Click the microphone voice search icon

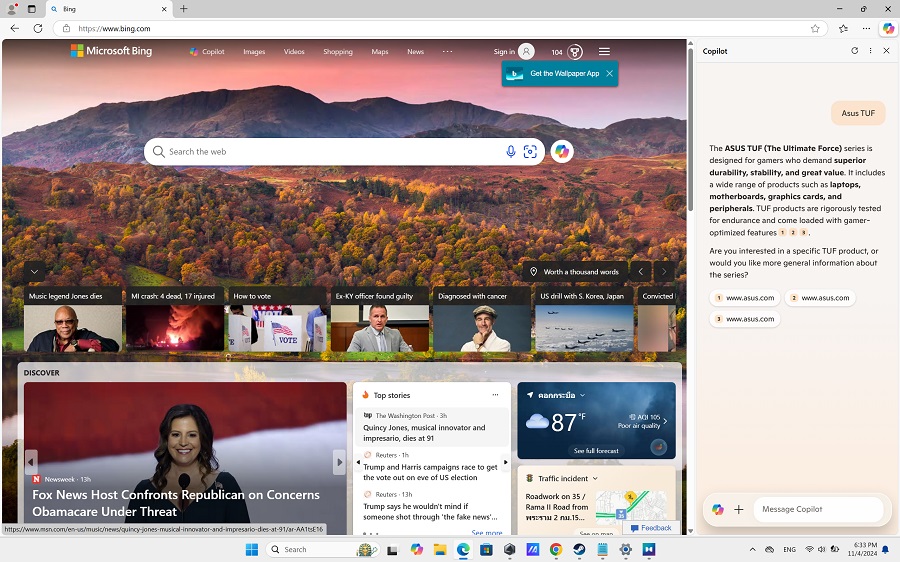(x=510, y=152)
